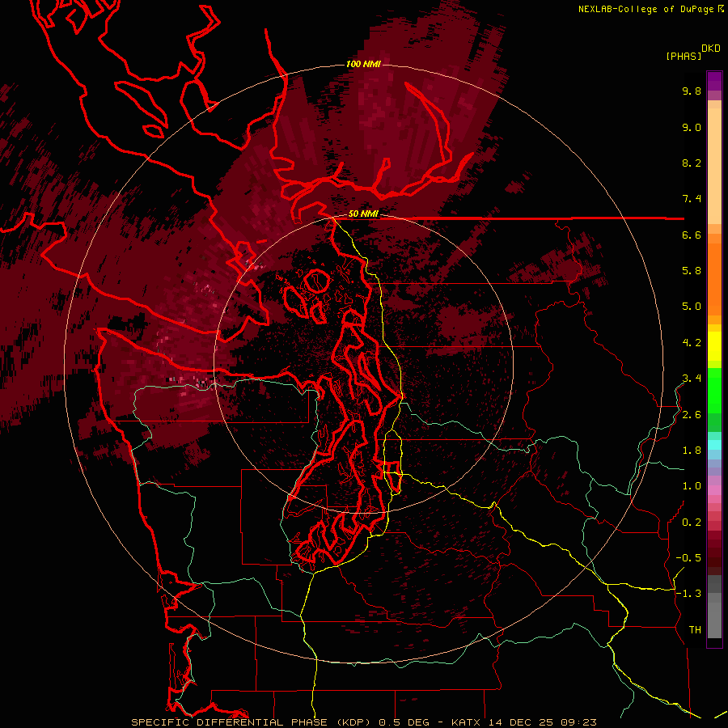Click the NEXLAB-College of DuPage credit text
728x728 pixels.
pyautogui.click(x=645, y=9)
